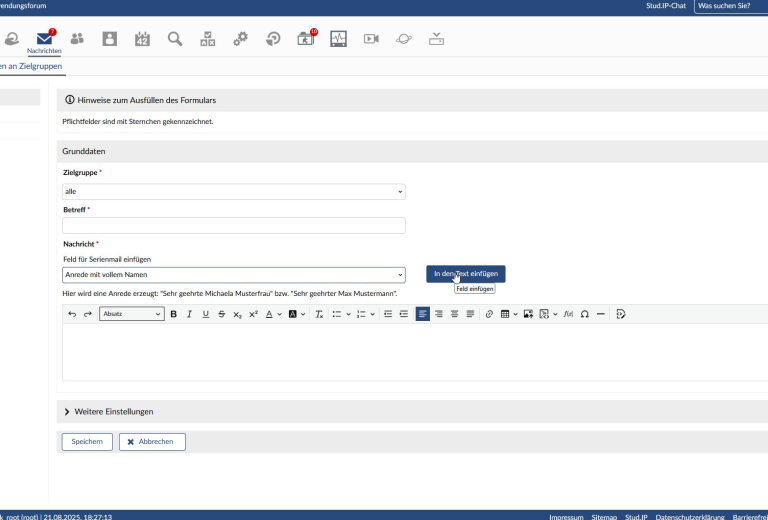Align text left

click(423, 314)
